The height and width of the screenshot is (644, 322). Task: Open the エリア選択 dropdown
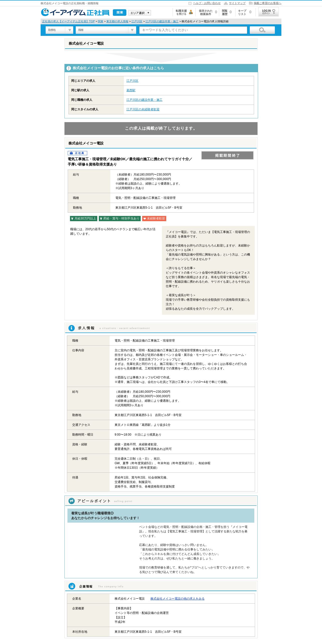(x=140, y=13)
